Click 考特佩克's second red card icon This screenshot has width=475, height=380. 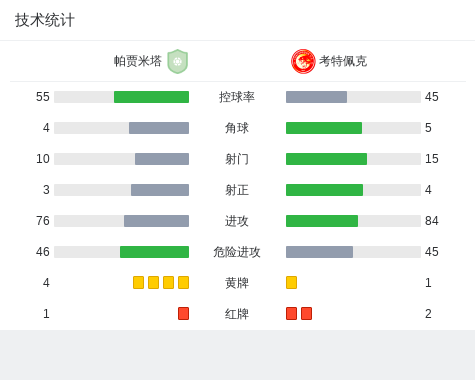(x=306, y=314)
